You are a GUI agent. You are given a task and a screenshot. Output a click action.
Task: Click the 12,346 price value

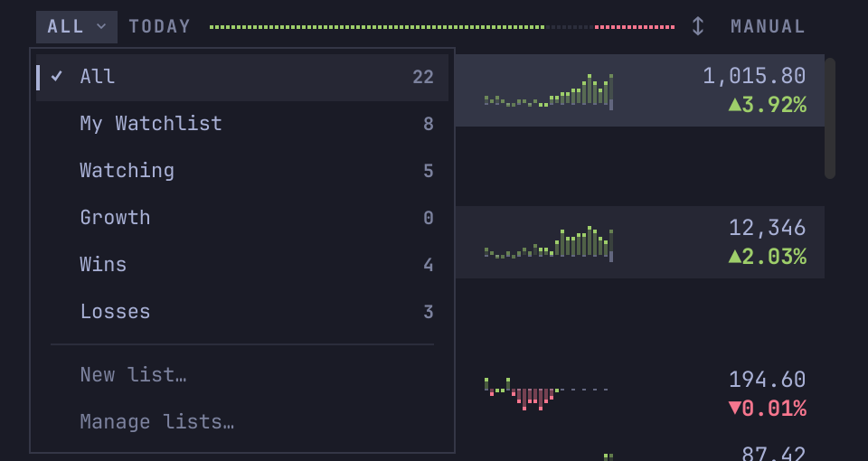[768, 228]
